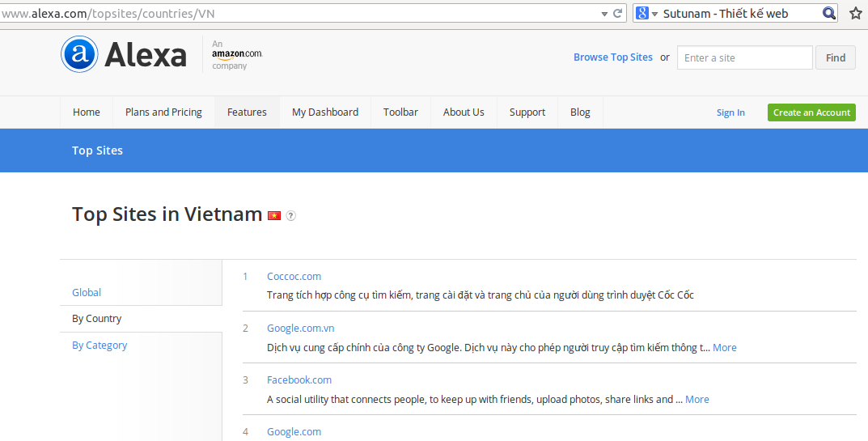Click the Facebook.com description text
868x441 pixels.
(x=474, y=400)
